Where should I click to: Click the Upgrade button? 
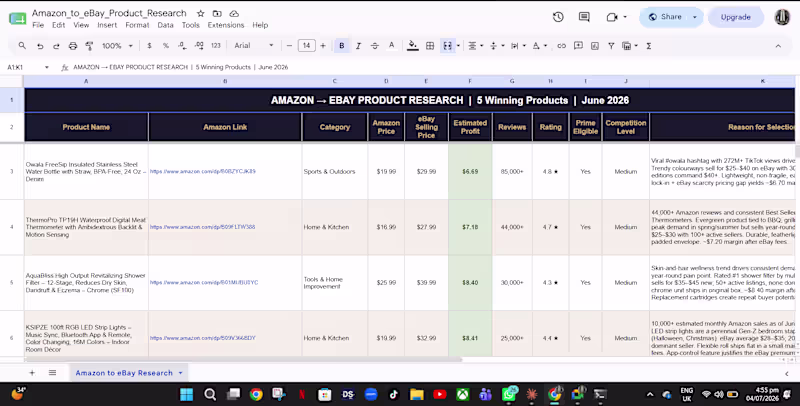tap(735, 17)
